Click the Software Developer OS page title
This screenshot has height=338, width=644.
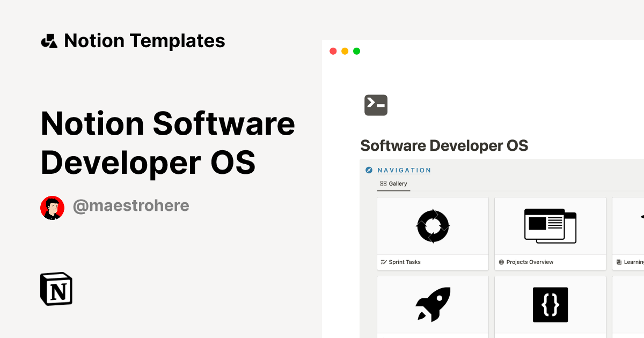coord(444,145)
